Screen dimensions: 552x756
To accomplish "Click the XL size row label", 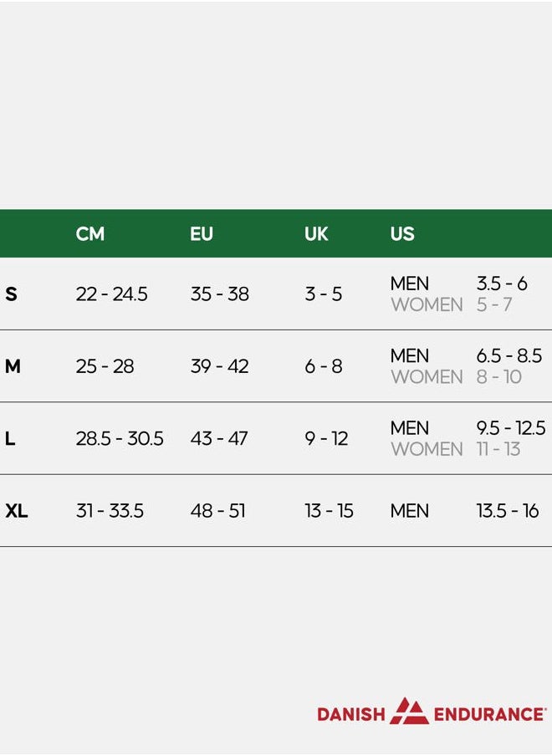I will 17,511.
